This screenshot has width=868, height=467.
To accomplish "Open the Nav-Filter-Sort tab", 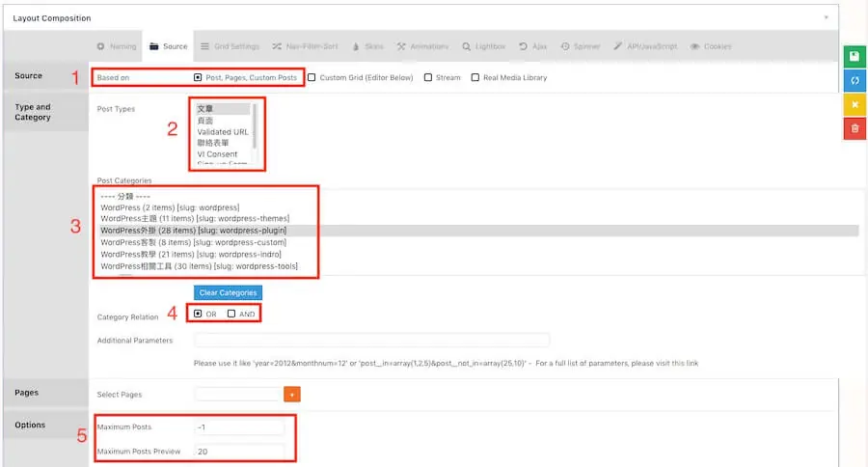I will pyautogui.click(x=305, y=46).
